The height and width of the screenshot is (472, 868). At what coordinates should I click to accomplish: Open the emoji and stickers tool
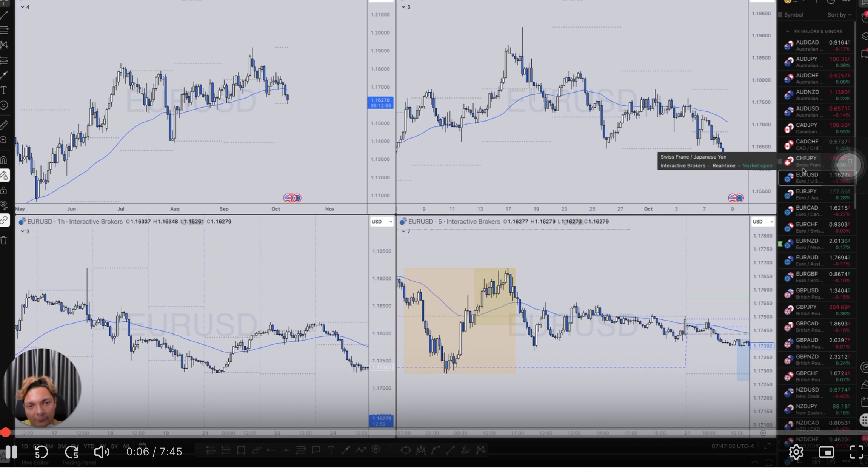pos(4,105)
